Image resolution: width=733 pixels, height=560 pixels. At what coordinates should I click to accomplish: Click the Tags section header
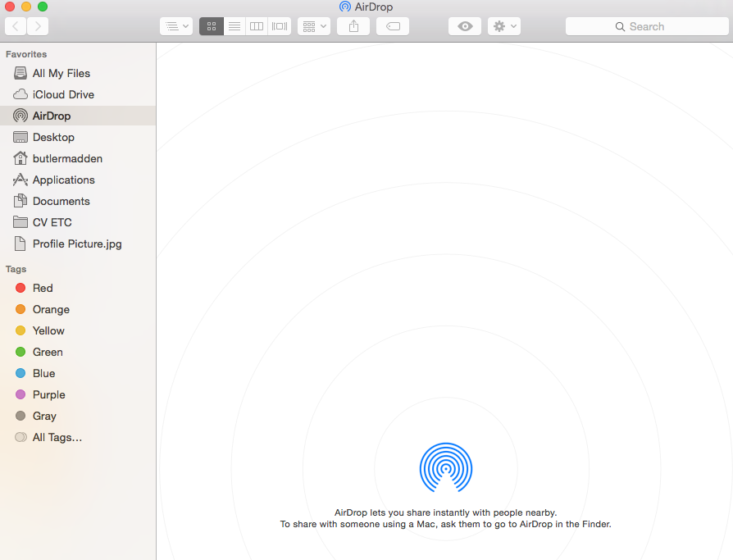(16, 269)
